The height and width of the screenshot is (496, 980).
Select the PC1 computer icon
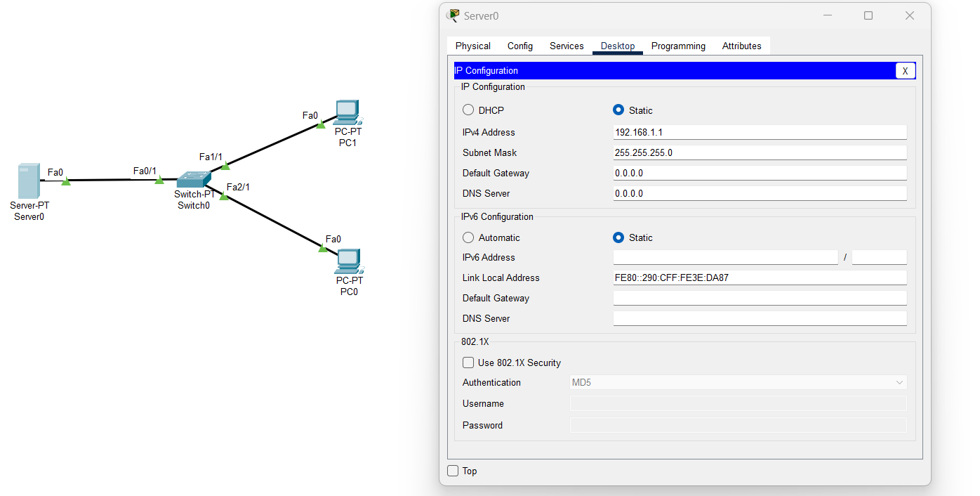click(347, 112)
